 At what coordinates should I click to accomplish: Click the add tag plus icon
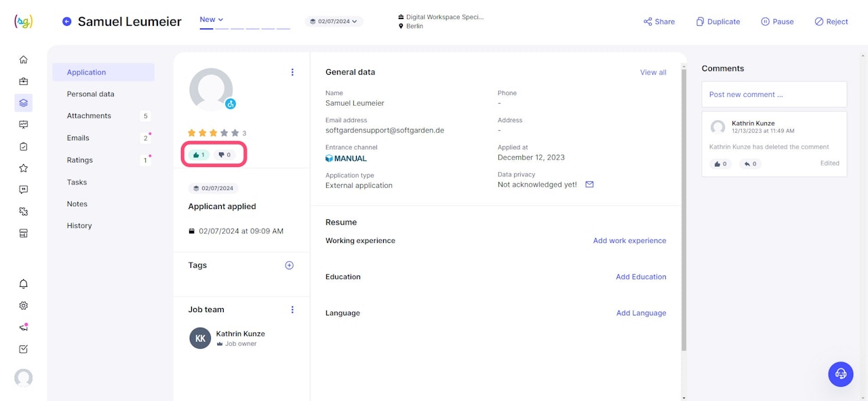pyautogui.click(x=290, y=265)
